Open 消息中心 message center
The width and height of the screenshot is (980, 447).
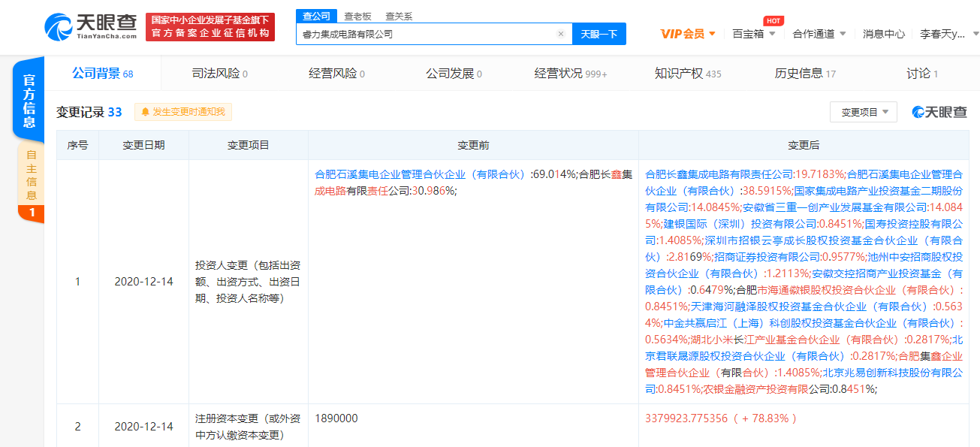pyautogui.click(x=884, y=34)
